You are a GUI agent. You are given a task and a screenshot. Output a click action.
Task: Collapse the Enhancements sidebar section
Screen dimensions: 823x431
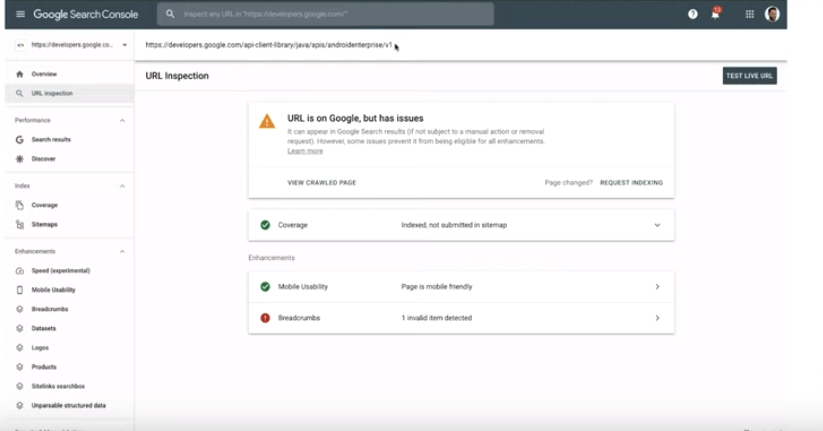pos(122,251)
